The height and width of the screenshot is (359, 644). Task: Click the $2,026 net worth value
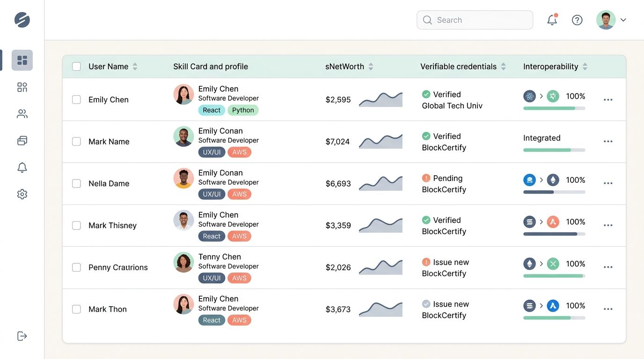click(338, 267)
